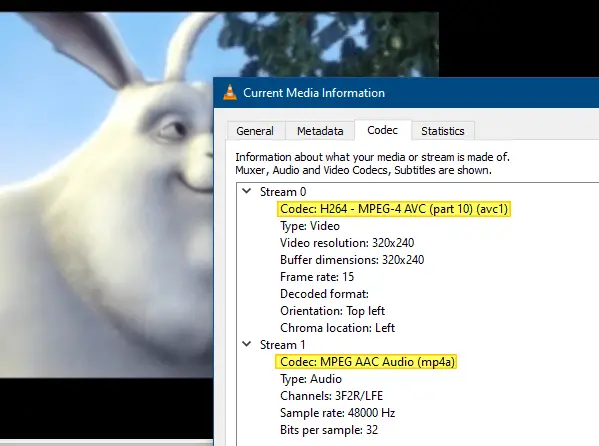Viewport: 599px width, 446px height.
Task: Switch to the Statistics tab
Action: click(x=443, y=131)
